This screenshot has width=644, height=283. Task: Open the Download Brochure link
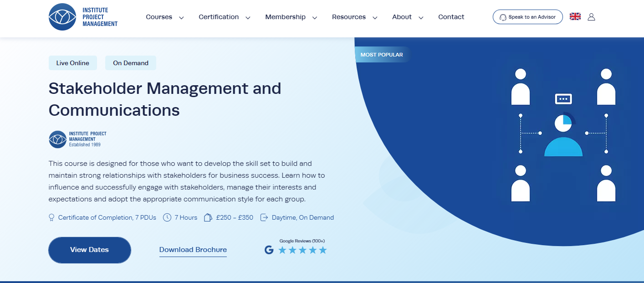pos(193,249)
